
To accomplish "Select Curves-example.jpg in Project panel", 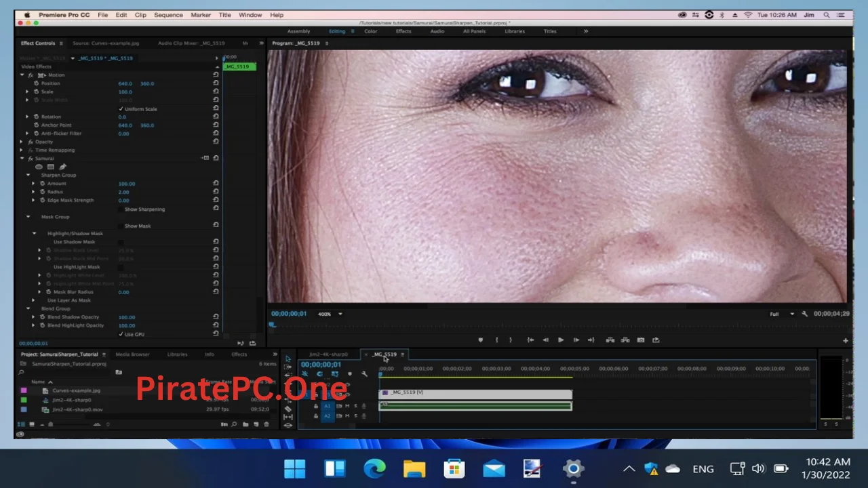I will pos(77,390).
